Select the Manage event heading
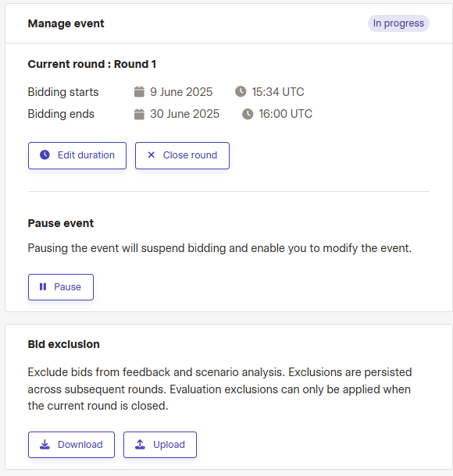The image size is (453, 476). coord(66,23)
